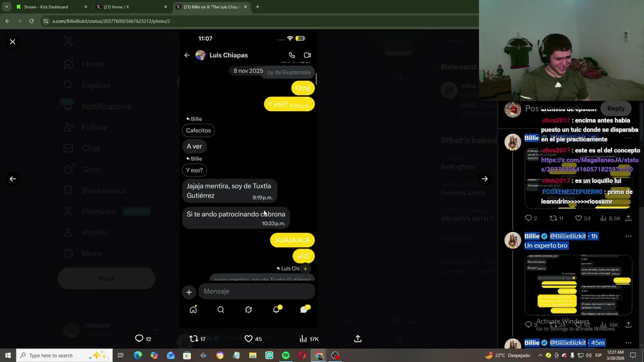Open Opera browser from taskbar

coord(302,355)
